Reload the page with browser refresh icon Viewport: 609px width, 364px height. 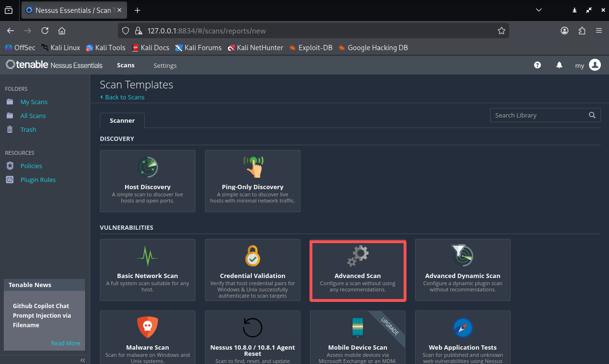pos(45,31)
